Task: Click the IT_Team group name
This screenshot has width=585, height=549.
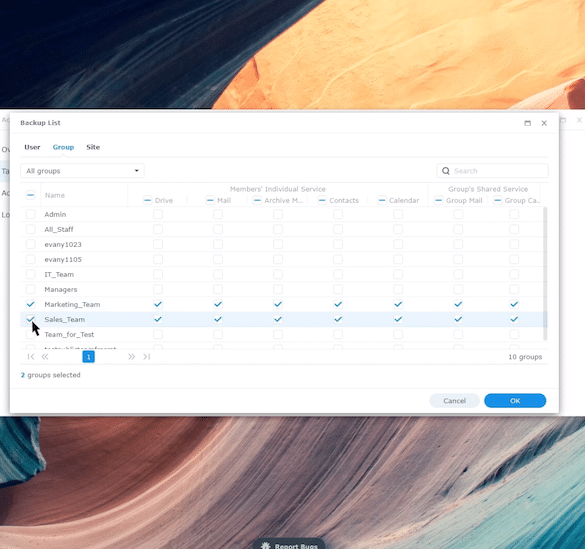Action: pyautogui.click(x=59, y=274)
